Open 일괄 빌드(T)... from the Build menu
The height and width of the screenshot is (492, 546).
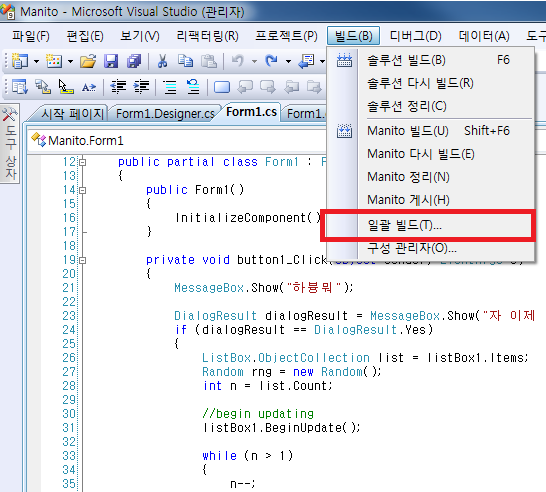click(430, 225)
